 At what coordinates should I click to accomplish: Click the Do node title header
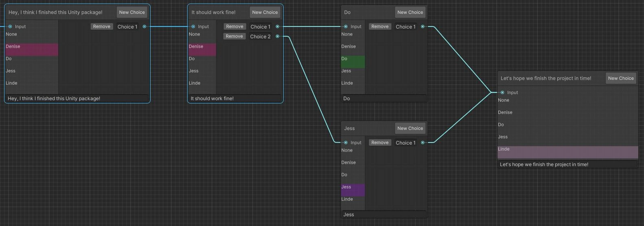347,12
